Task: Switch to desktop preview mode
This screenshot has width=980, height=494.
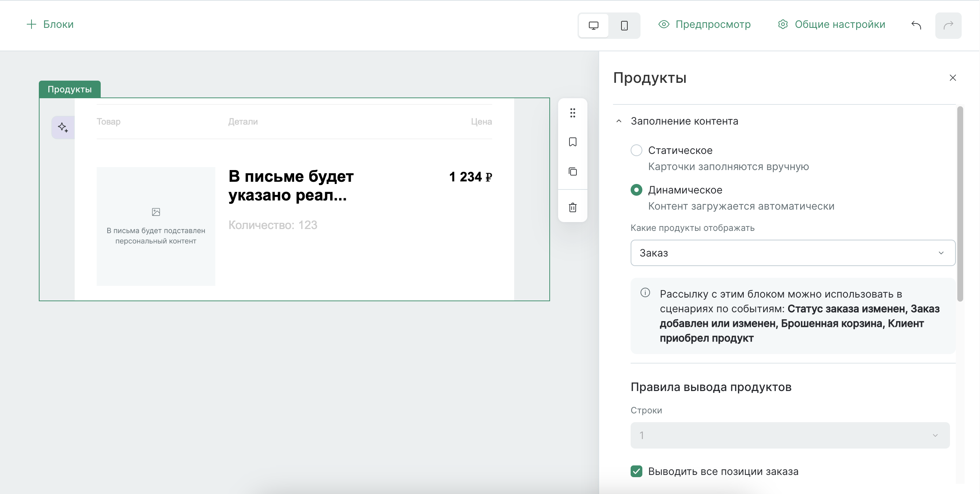Action: pos(594,26)
